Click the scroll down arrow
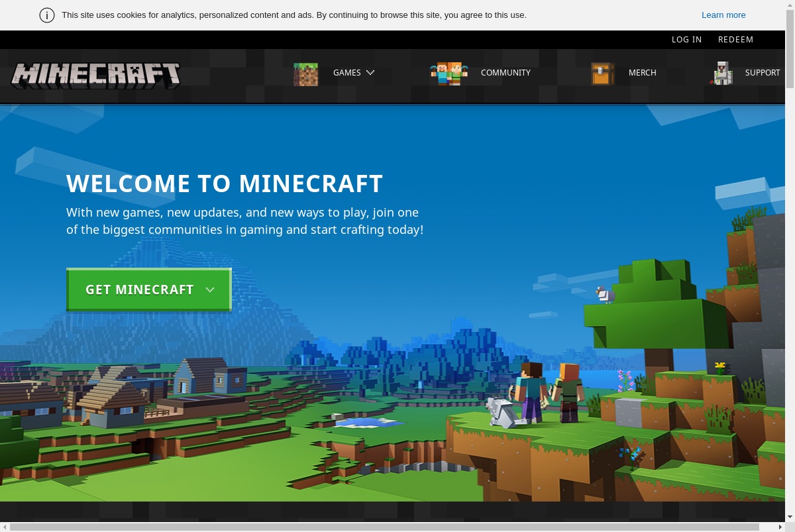This screenshot has width=795, height=532. pos(790,517)
